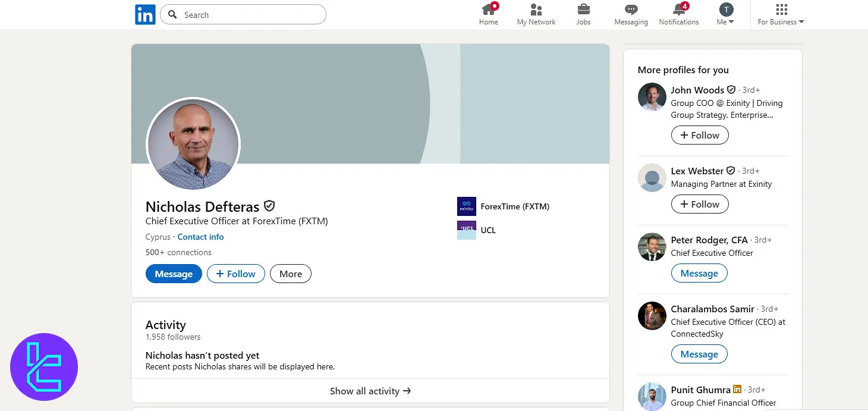Open My Network icon
868x411 pixels.
pos(536,10)
